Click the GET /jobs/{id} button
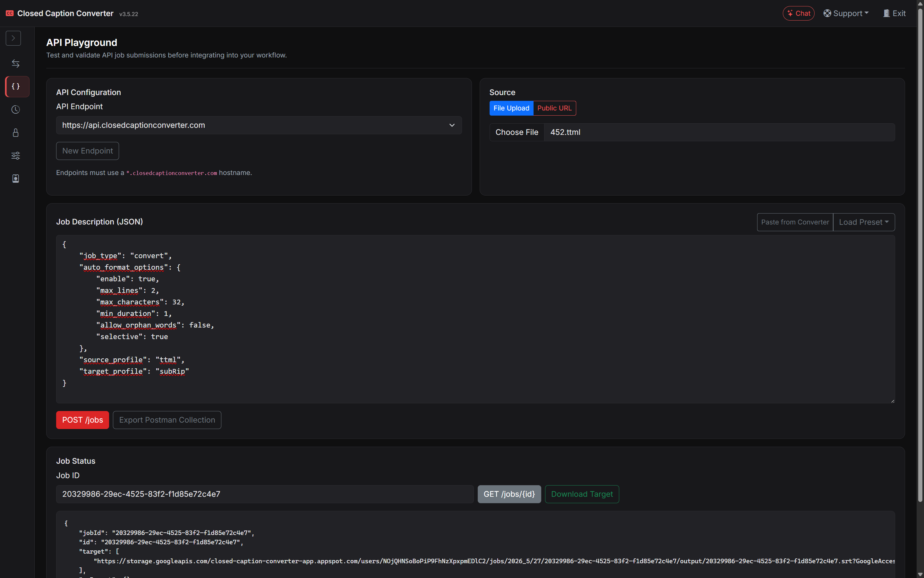The width and height of the screenshot is (924, 578). click(x=509, y=494)
